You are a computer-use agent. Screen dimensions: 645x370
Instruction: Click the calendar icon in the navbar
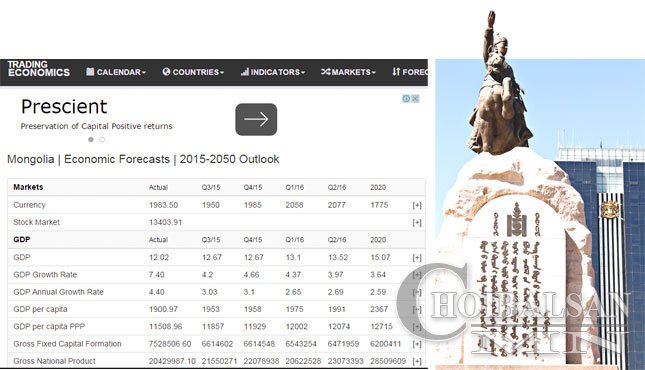[90, 72]
